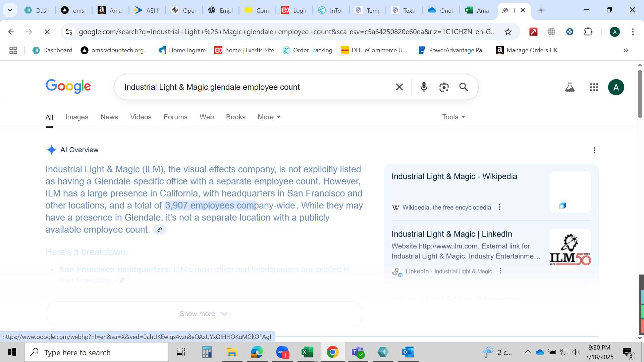Start voice search with microphone icon
This screenshot has width=644, height=362.
coord(424,87)
